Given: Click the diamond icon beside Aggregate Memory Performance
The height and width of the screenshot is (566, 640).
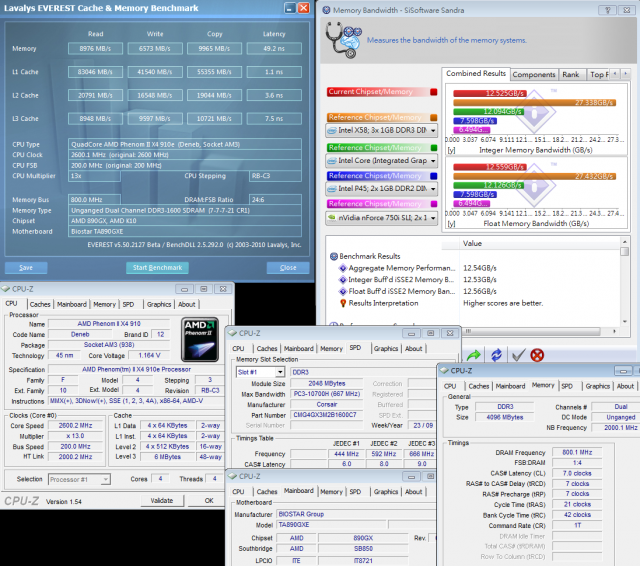Looking at the screenshot, I should [x=343, y=268].
